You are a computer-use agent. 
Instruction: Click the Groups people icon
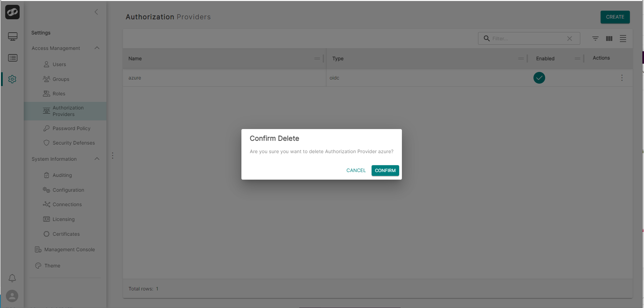[46, 79]
